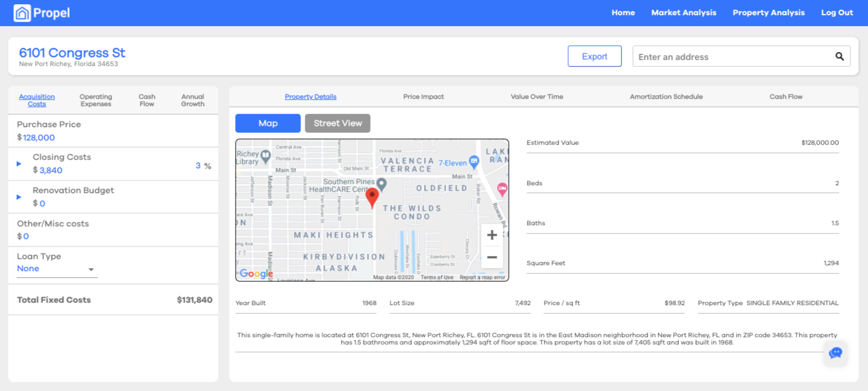
Task: Expand the Closing Costs section
Action: tap(19, 164)
